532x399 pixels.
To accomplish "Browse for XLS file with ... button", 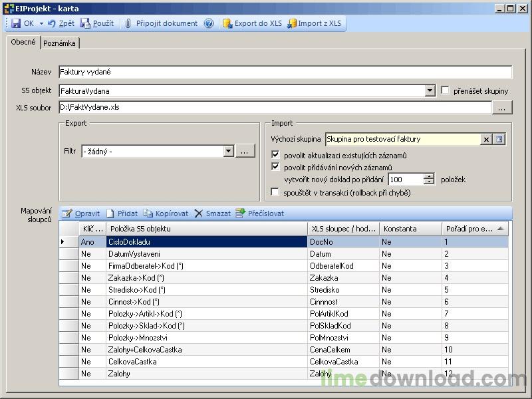I will [502, 108].
